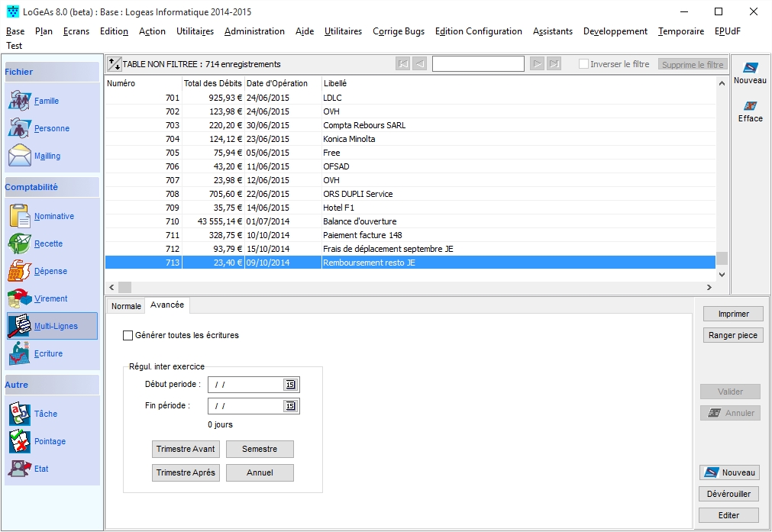Jump to the last record arrow
The height and width of the screenshot is (532, 772).
(554, 64)
